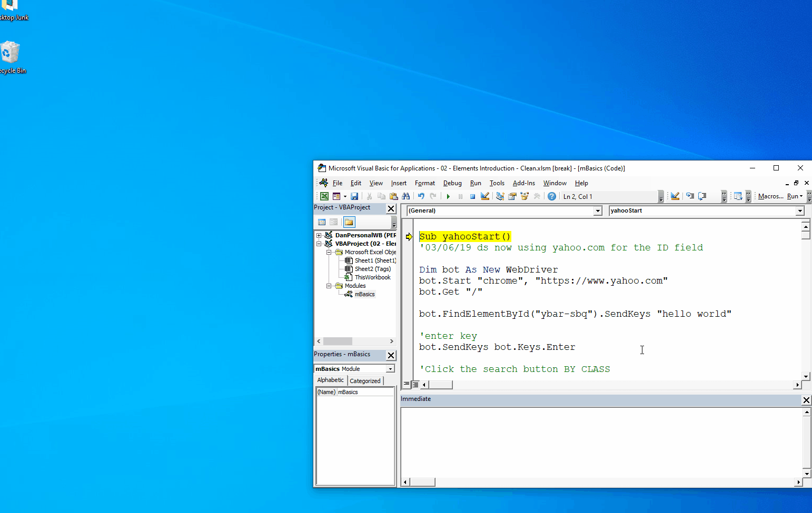812x513 pixels.
Task: Select the mBasics module in Project Explorer
Action: point(363,294)
